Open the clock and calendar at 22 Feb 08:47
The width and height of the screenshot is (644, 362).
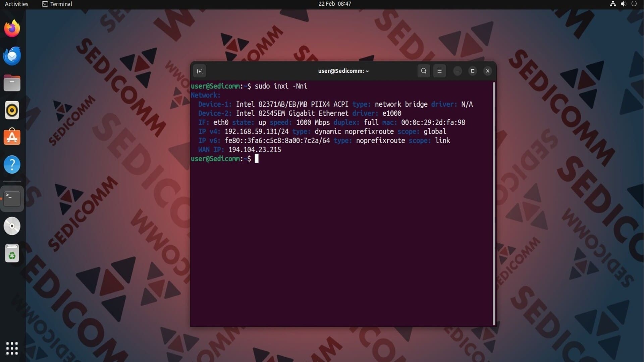[x=334, y=4]
